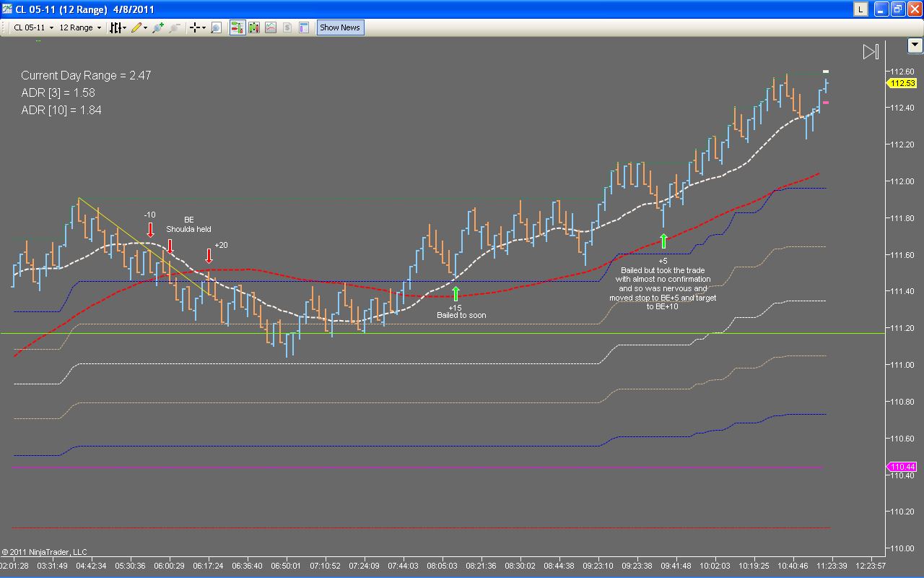Select the '+15' trade label
This screenshot has height=578, width=924.
point(455,307)
